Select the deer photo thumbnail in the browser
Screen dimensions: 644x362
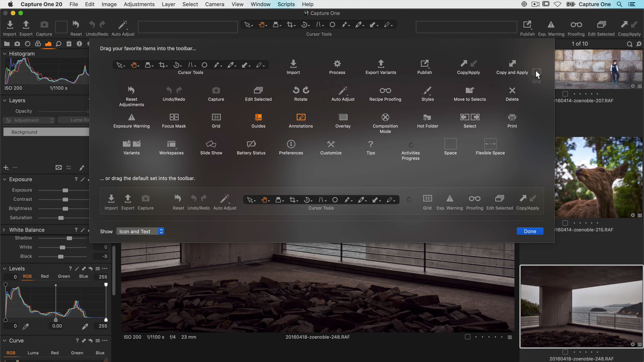click(x=599, y=177)
